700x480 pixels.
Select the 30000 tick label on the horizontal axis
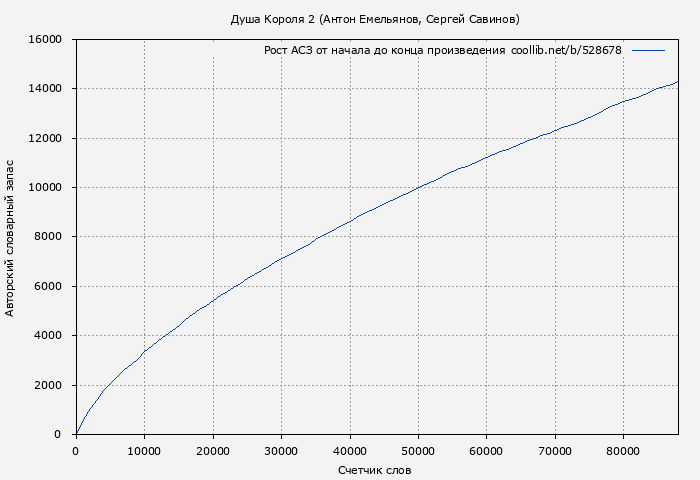[281, 451]
